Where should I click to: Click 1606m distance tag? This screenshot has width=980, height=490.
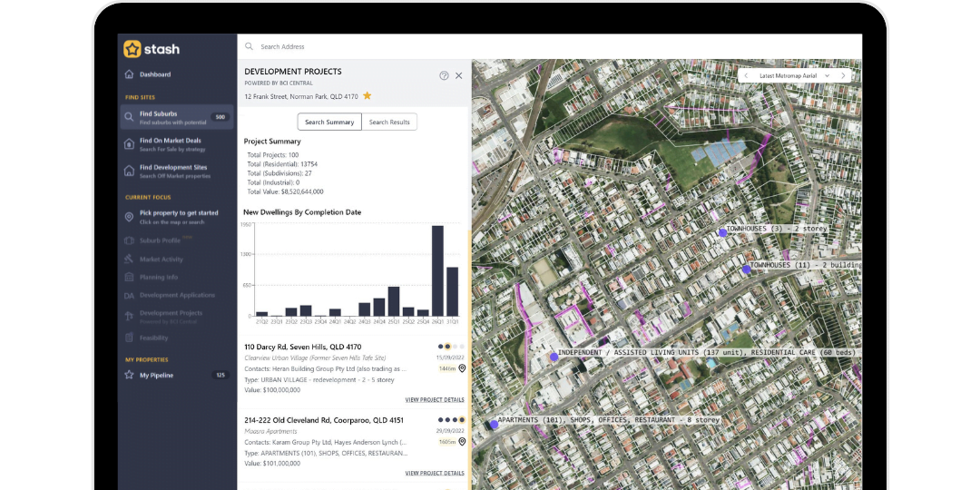(x=446, y=442)
